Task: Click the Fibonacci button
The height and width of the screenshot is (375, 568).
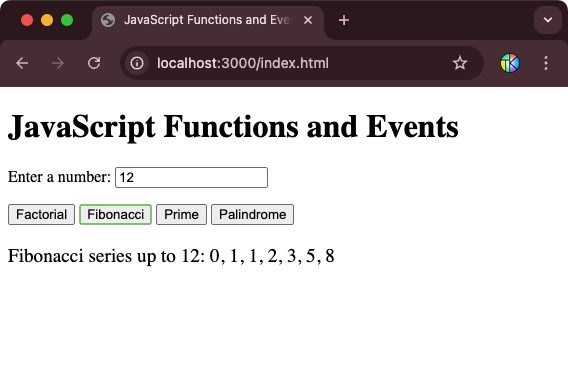Action: tap(116, 214)
